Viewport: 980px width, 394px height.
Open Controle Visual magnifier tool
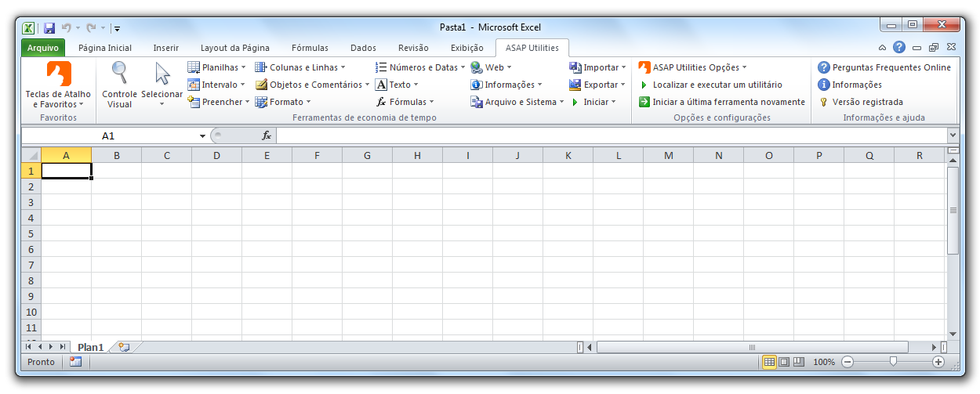pos(119,85)
